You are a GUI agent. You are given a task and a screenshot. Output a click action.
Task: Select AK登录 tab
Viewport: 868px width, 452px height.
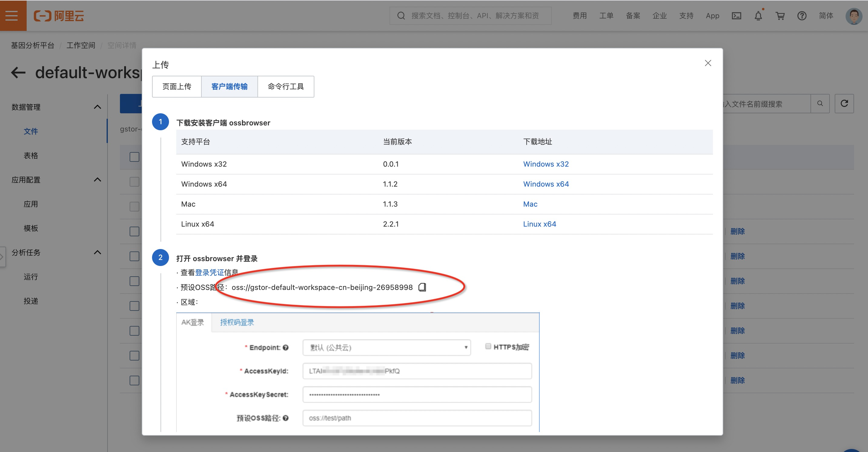coord(193,323)
